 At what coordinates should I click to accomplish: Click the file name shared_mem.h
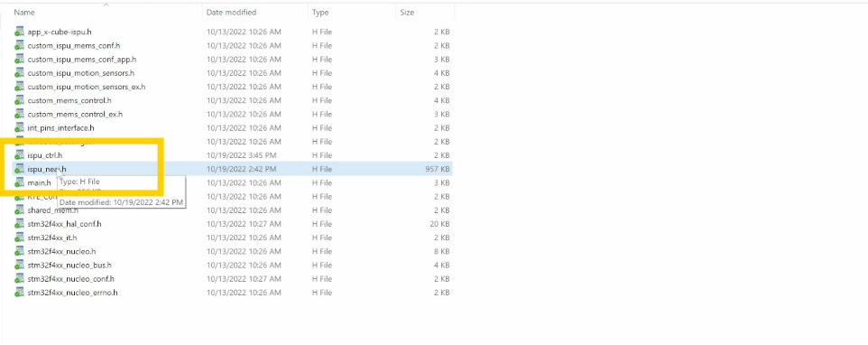pyautogui.click(x=53, y=210)
